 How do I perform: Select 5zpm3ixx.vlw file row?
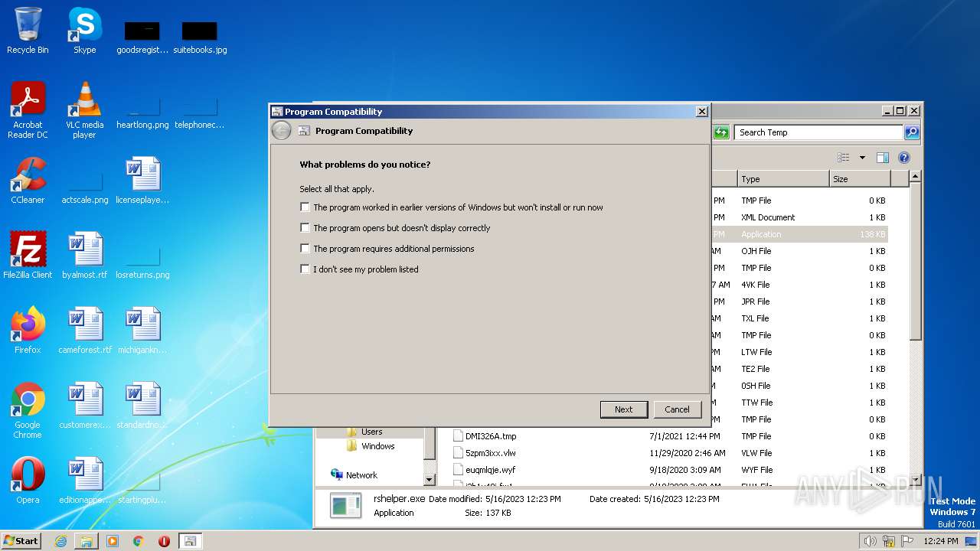click(x=670, y=453)
